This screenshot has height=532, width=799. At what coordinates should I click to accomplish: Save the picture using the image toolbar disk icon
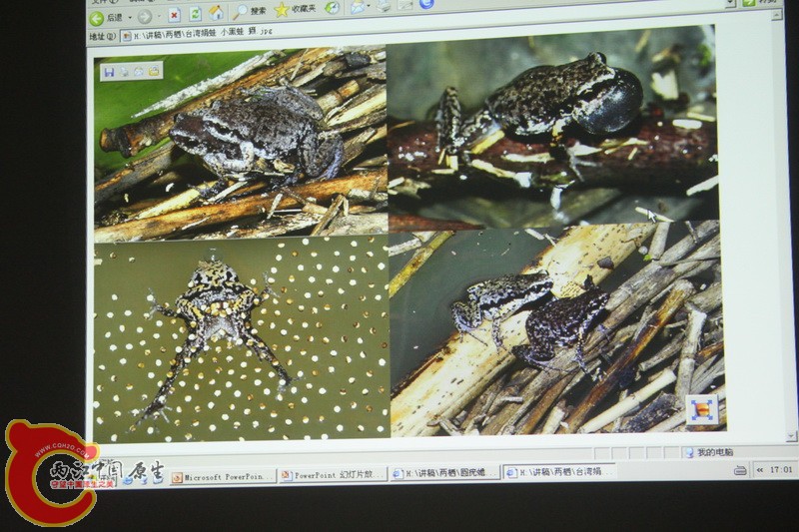(109, 72)
